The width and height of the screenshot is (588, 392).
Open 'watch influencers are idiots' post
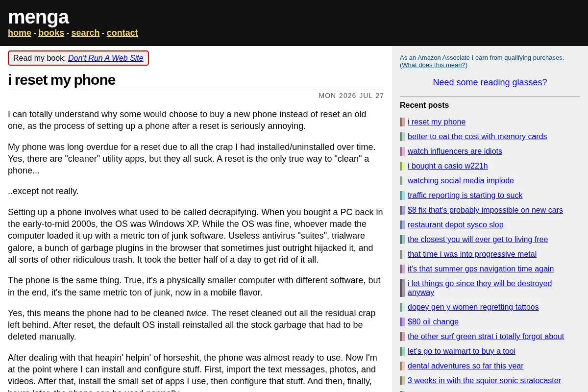coord(455,151)
